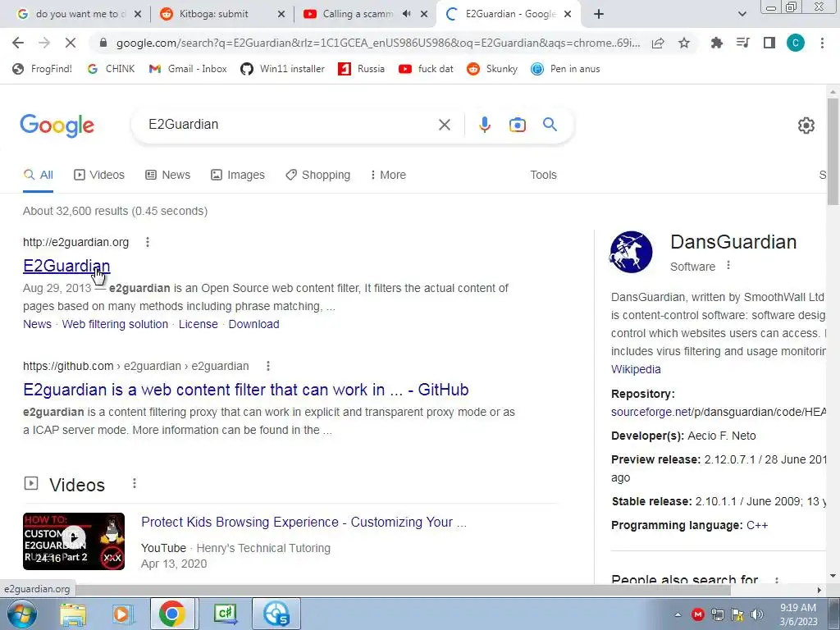Open the Tools search options

click(x=543, y=176)
